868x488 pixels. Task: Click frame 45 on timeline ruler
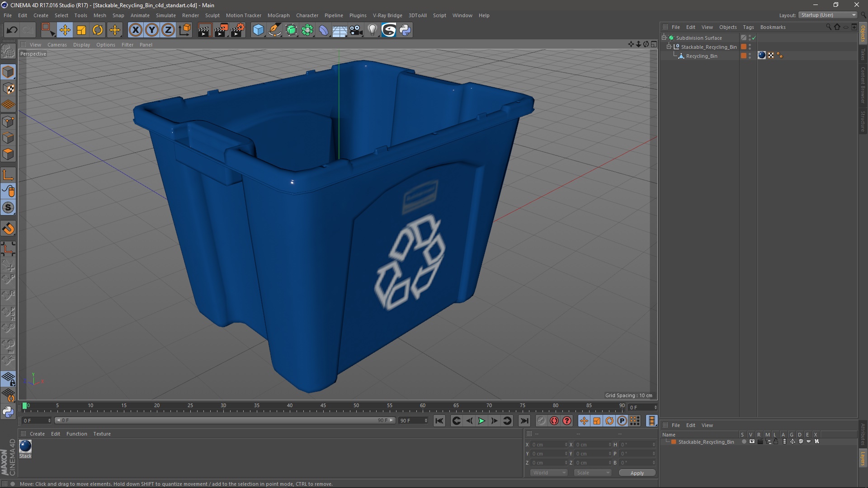tap(323, 407)
